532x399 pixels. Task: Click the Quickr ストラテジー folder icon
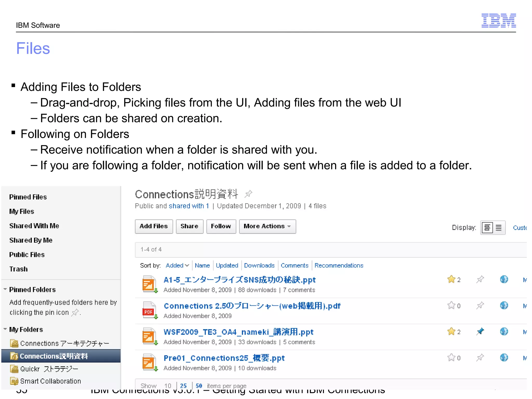(x=14, y=369)
